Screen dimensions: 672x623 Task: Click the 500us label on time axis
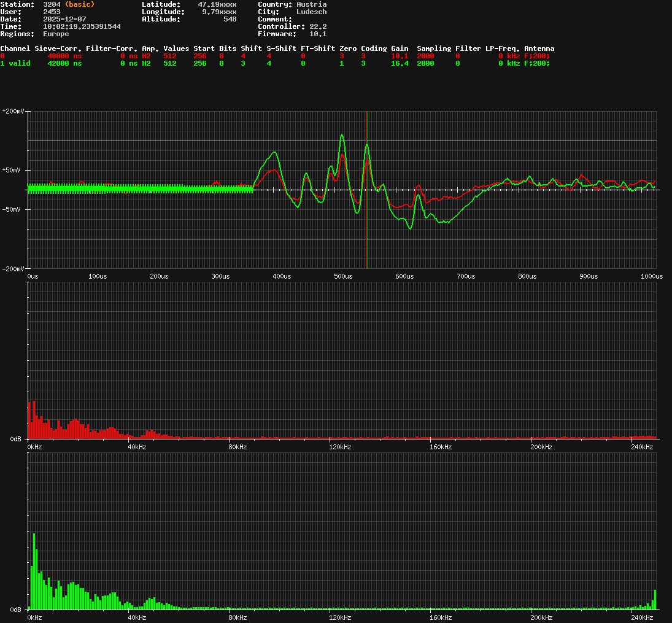click(x=342, y=277)
